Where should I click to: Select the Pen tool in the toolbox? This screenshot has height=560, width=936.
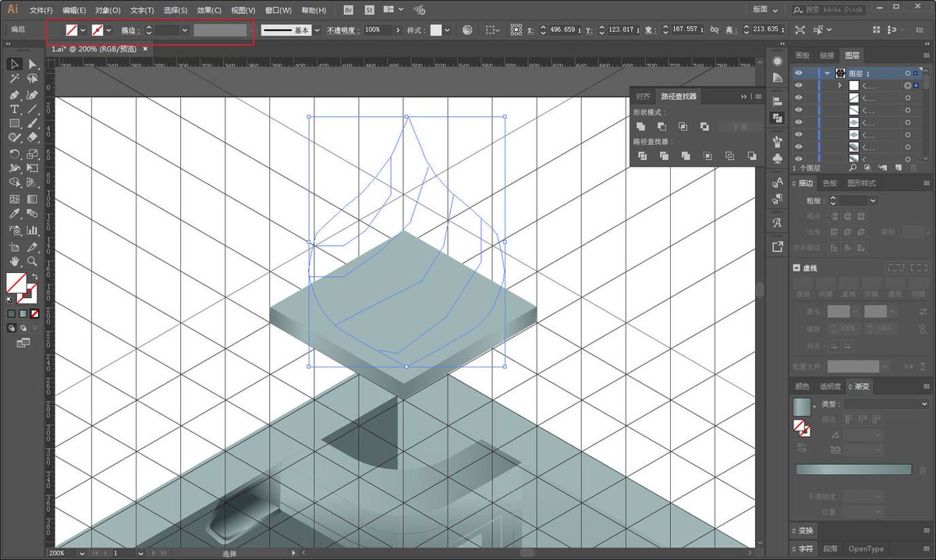(x=14, y=94)
